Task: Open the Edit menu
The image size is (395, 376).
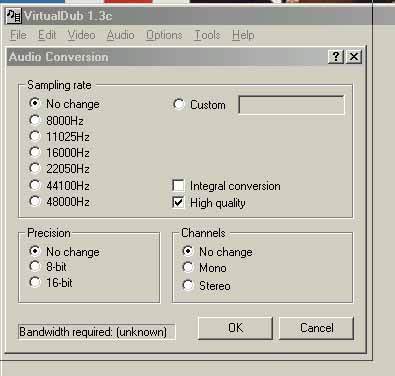Action: (x=47, y=35)
